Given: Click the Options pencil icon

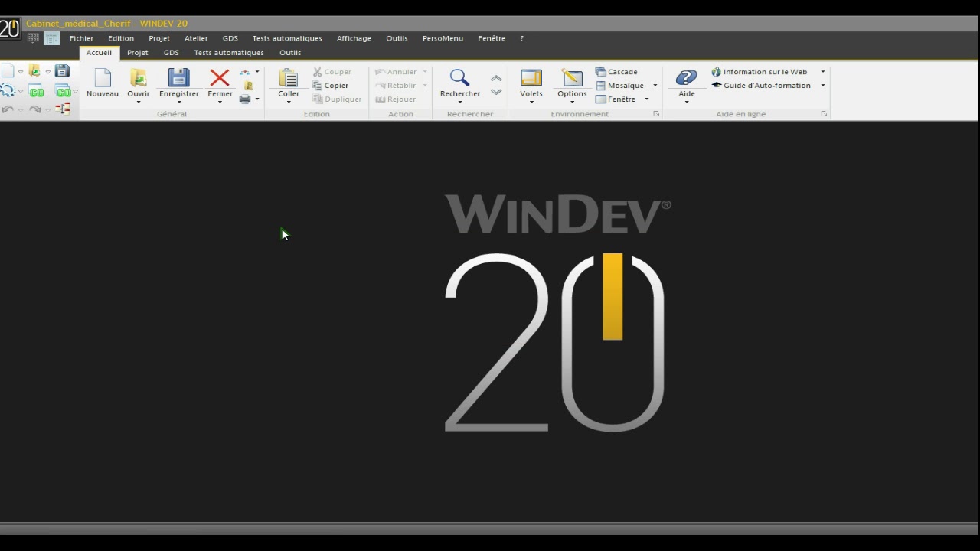Looking at the screenshot, I should (x=572, y=77).
